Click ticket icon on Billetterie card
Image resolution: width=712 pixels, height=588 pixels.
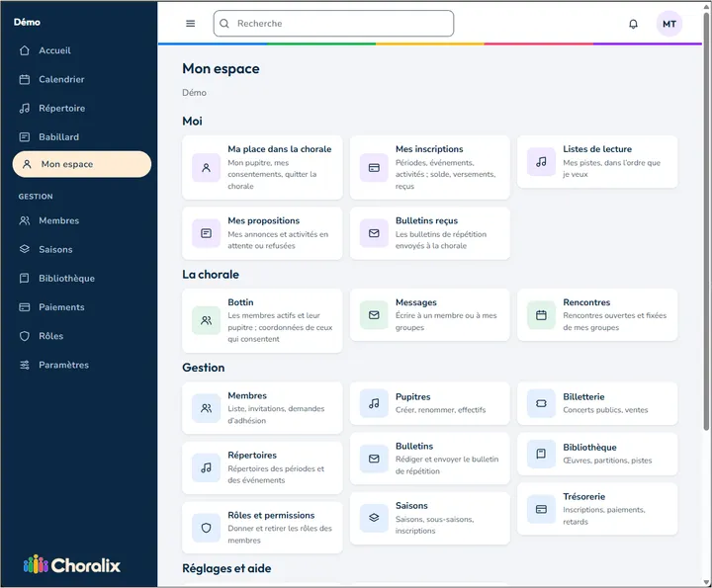pos(541,403)
